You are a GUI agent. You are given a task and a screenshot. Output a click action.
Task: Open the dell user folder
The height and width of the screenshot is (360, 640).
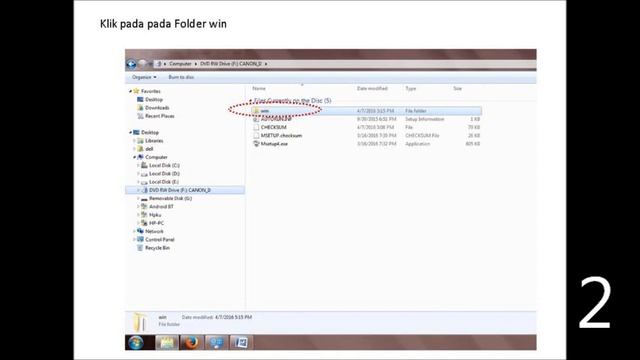coord(149,149)
